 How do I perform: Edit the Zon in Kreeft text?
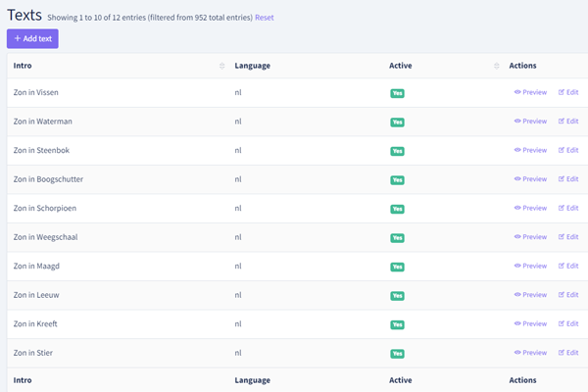(568, 323)
